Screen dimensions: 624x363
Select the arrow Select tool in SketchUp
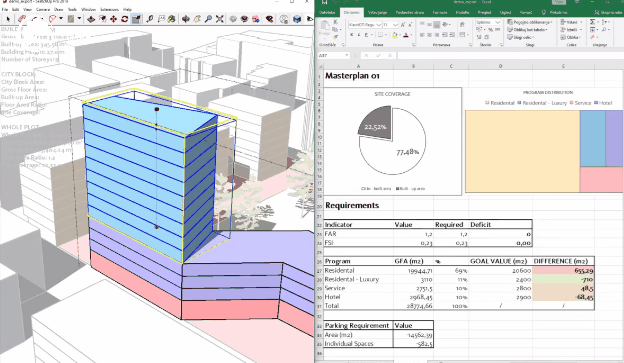click(8, 19)
